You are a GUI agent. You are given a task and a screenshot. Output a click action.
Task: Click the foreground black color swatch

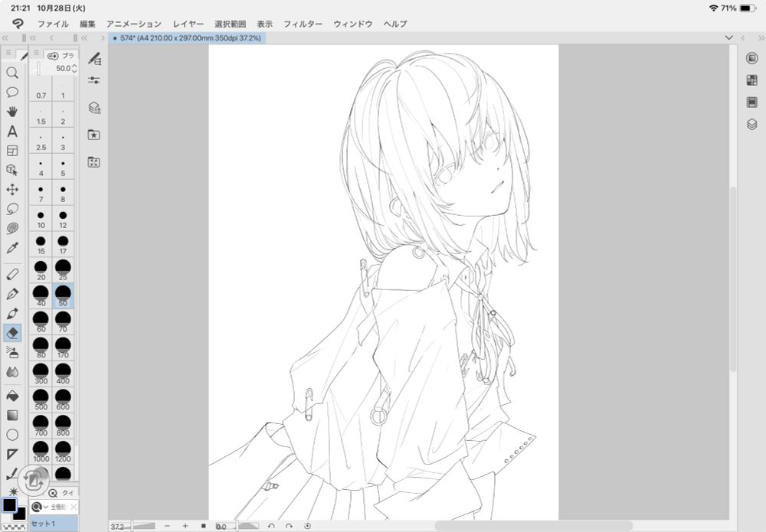point(9,504)
